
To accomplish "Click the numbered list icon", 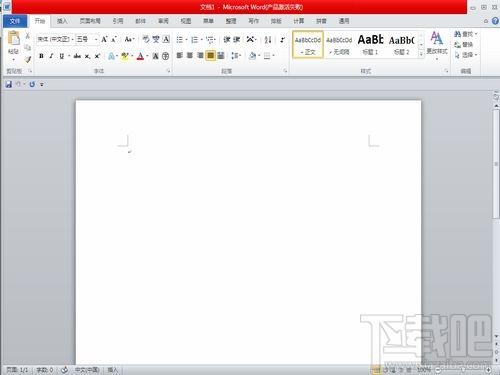I will tap(195, 40).
